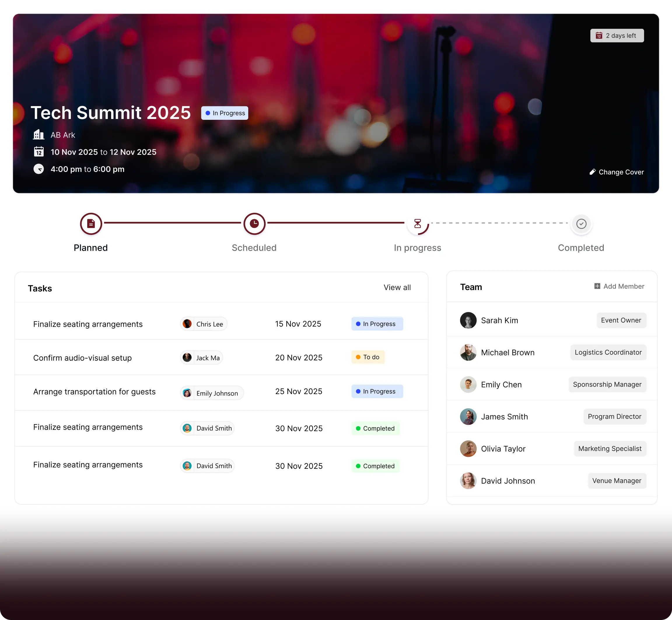672x620 pixels.
Task: Select the Scheduled stage clock icon
Action: (254, 224)
